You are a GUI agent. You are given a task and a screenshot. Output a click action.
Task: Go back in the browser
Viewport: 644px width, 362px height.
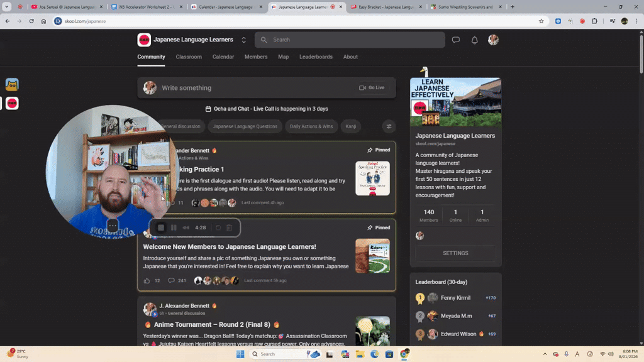tap(8, 21)
